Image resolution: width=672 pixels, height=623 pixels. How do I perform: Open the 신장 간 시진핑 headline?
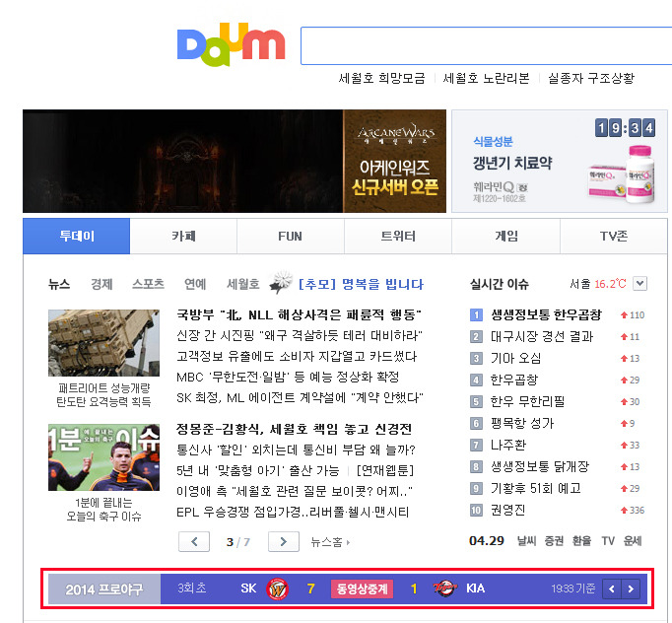click(x=300, y=335)
